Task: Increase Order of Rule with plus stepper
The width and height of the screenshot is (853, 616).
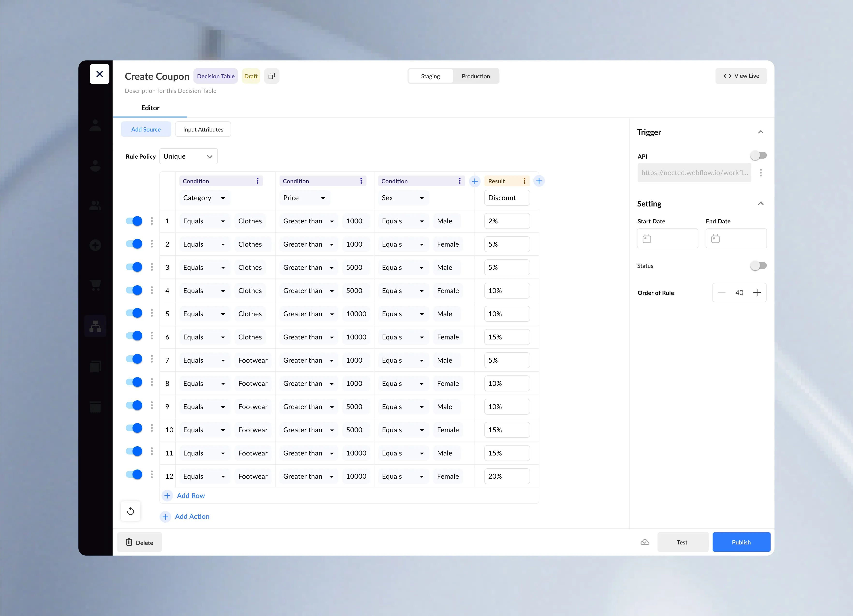Action: pos(757,292)
